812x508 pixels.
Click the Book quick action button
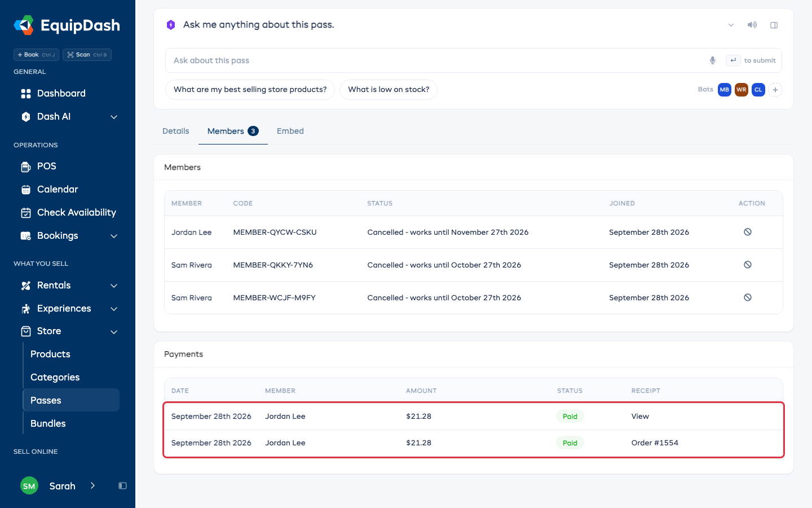[36, 55]
